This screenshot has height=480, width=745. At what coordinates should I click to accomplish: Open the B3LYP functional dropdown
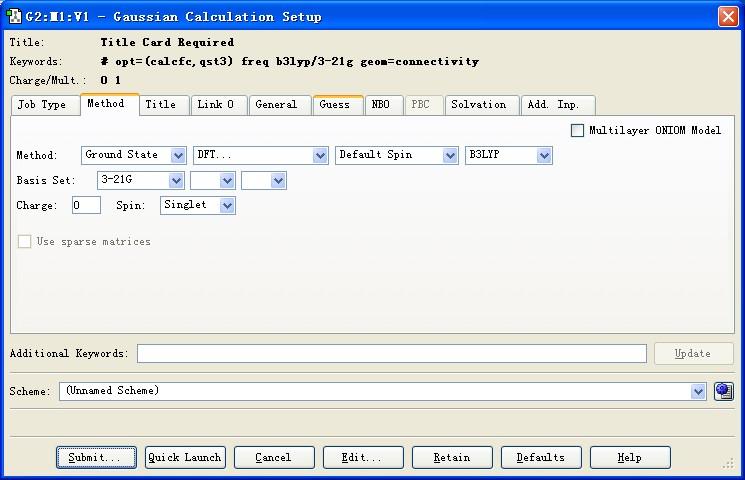tap(509, 155)
